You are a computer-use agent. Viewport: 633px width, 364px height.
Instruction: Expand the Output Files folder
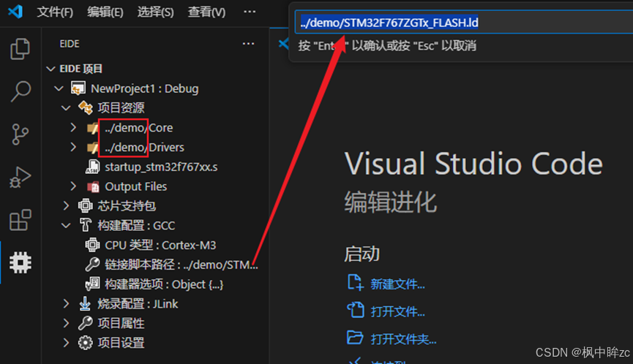[x=73, y=186]
